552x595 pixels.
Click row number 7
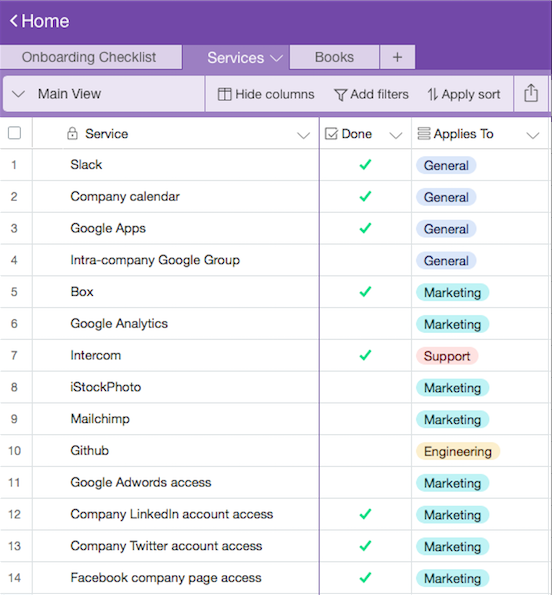(x=14, y=355)
